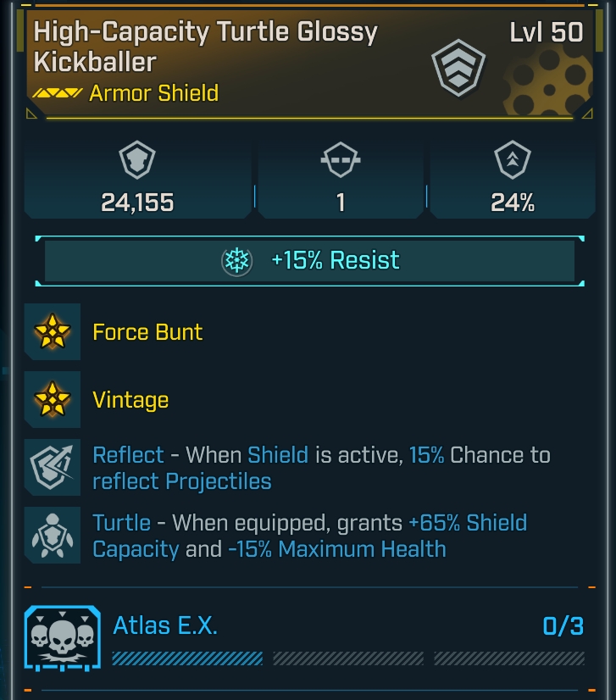The image size is (616, 700).
Task: Click the Atlas E.X. set name
Action: pyautogui.click(x=165, y=626)
